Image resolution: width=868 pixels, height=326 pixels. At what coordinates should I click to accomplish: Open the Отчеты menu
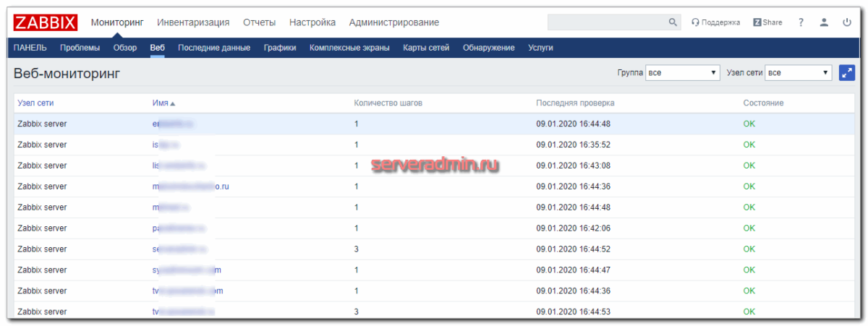click(259, 22)
